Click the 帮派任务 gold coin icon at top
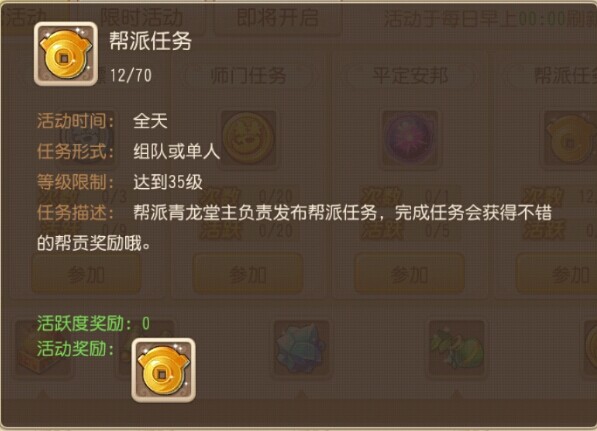The height and width of the screenshot is (431, 597). pyautogui.click(x=65, y=54)
